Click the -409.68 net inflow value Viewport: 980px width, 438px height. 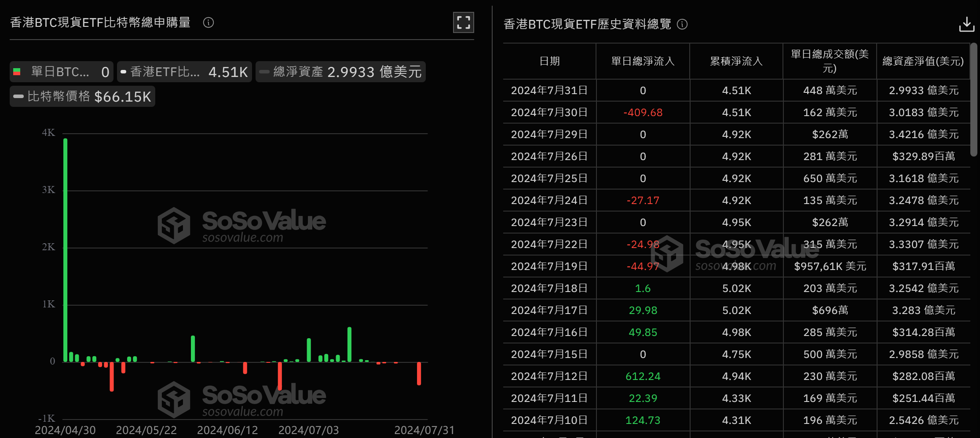pyautogui.click(x=643, y=112)
